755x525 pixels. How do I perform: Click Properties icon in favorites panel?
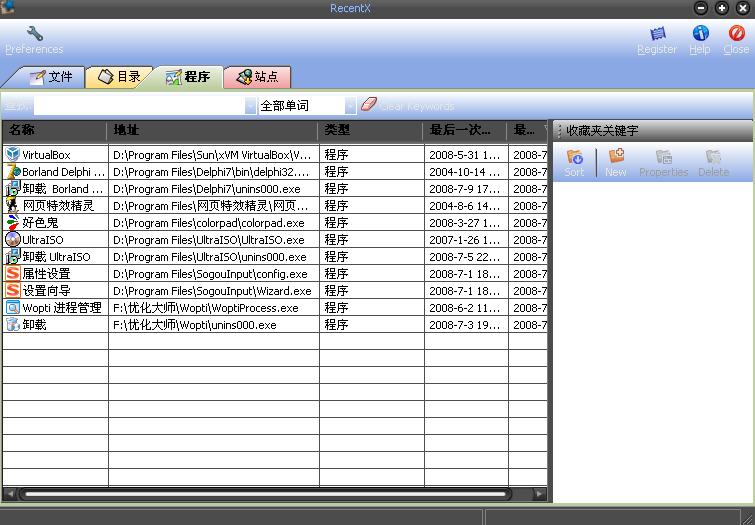point(664,157)
